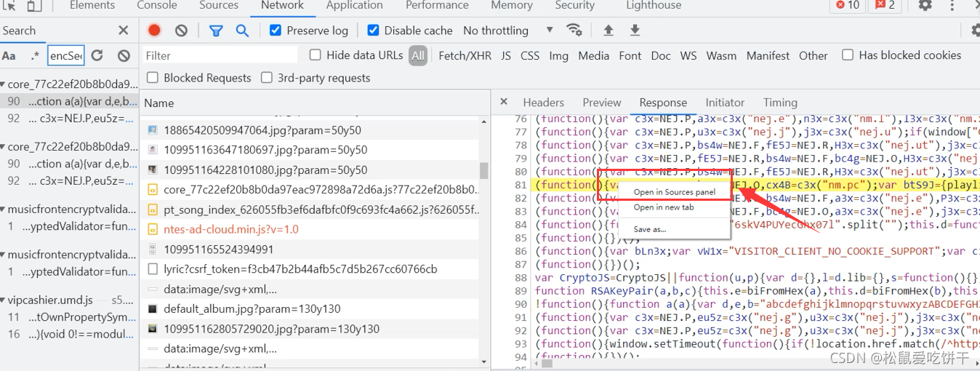Filter requests by Fetch/XHR
The image size is (980, 371).
[x=465, y=55]
